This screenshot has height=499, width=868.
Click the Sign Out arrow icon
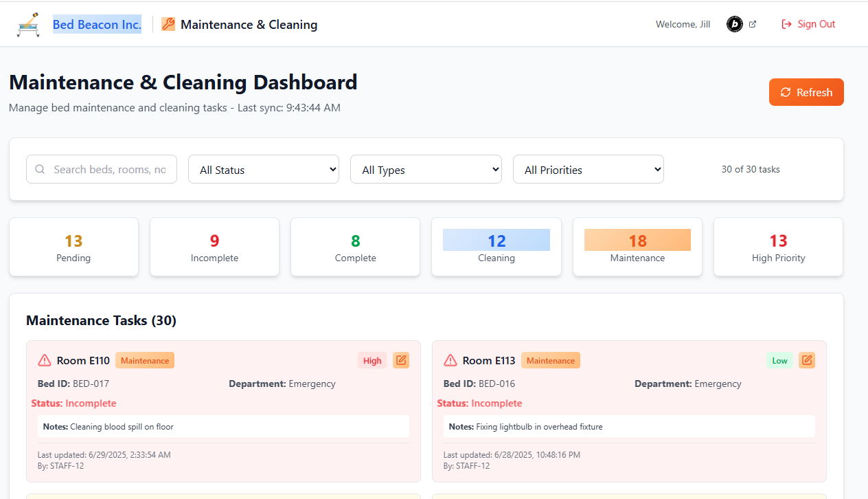click(x=787, y=24)
